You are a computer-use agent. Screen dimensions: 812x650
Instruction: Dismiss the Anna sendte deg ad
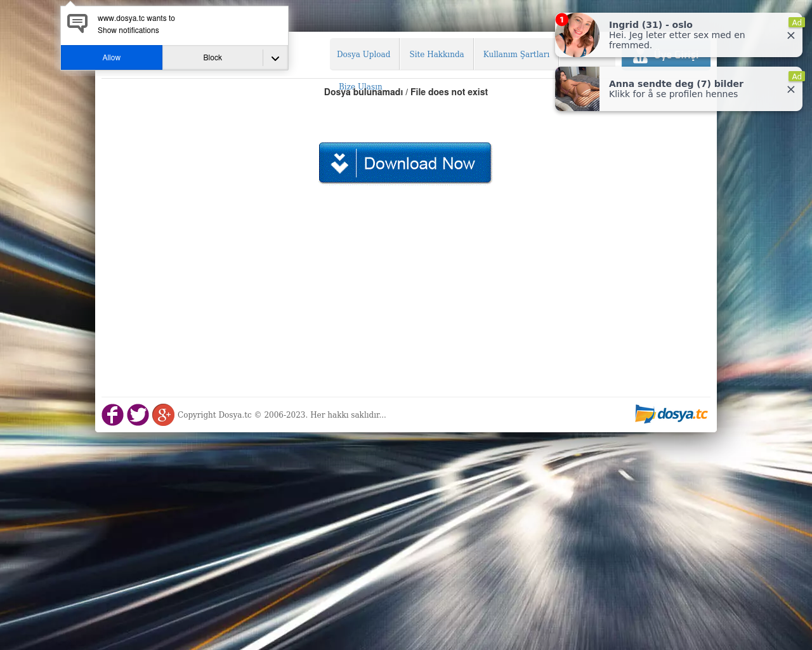(x=790, y=90)
